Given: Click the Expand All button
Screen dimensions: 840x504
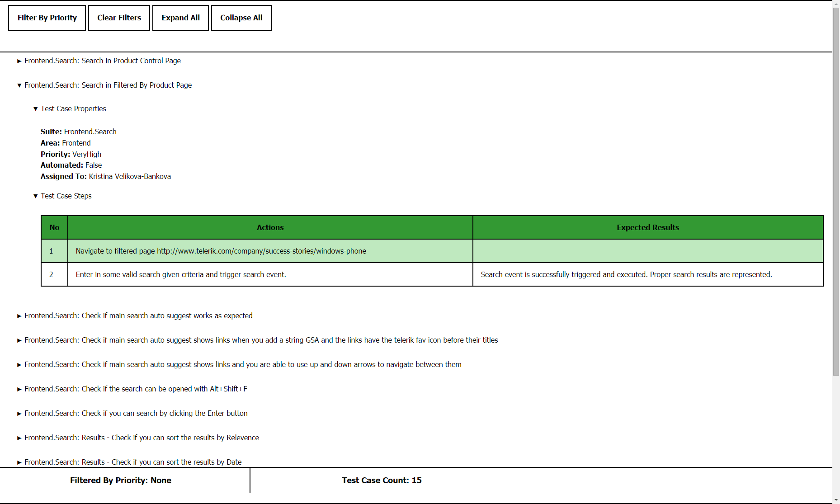Looking at the screenshot, I should tap(180, 18).
